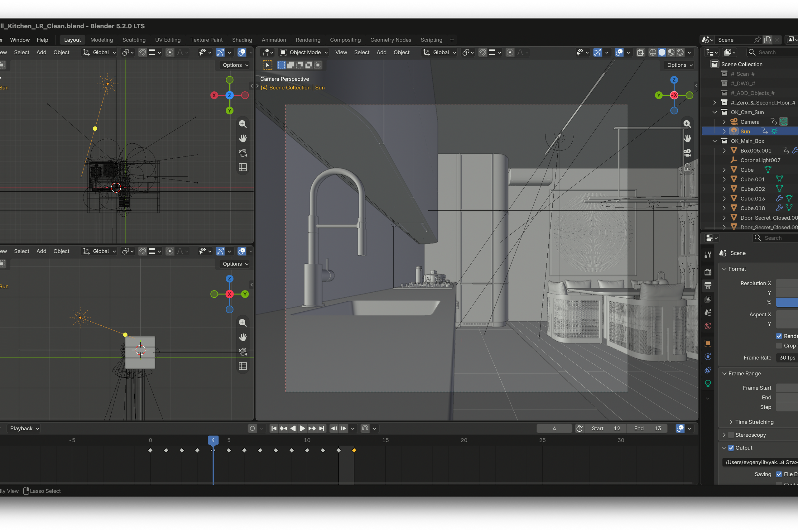Toggle the Output panel checkbox
This screenshot has height=532, width=798.
click(731, 448)
